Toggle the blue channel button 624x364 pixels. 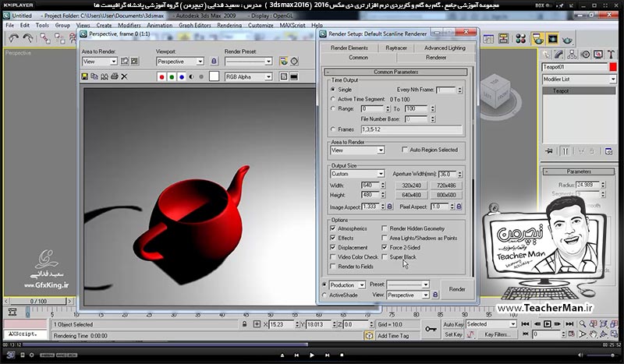(x=182, y=77)
